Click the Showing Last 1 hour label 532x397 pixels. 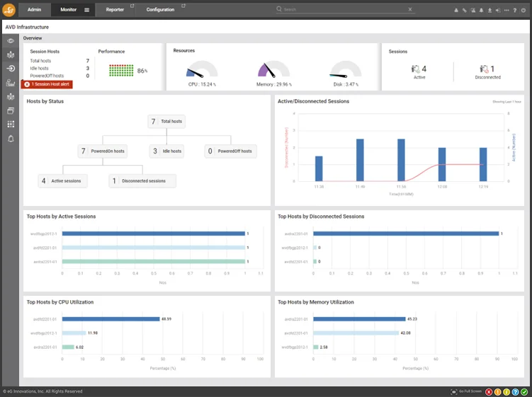(x=507, y=102)
